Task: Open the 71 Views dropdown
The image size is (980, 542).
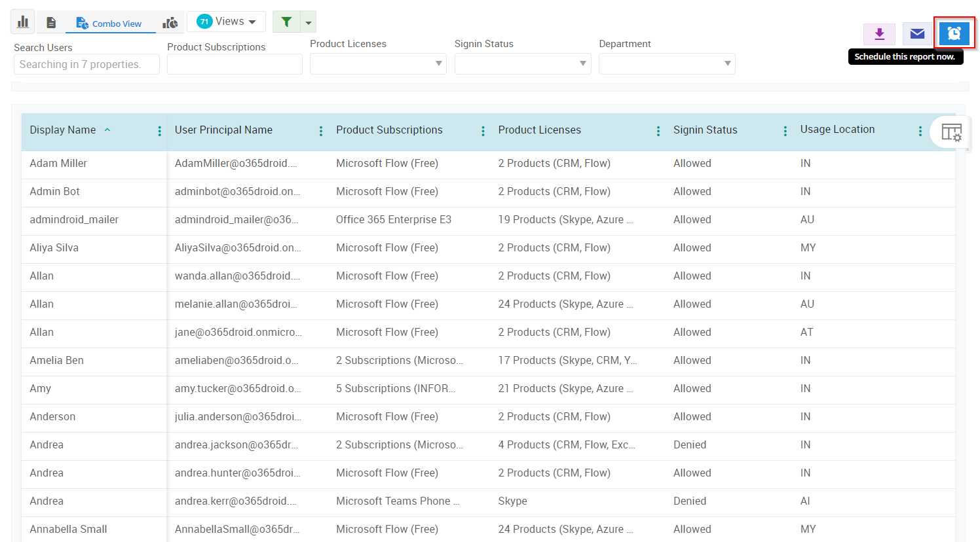Action: (x=226, y=22)
